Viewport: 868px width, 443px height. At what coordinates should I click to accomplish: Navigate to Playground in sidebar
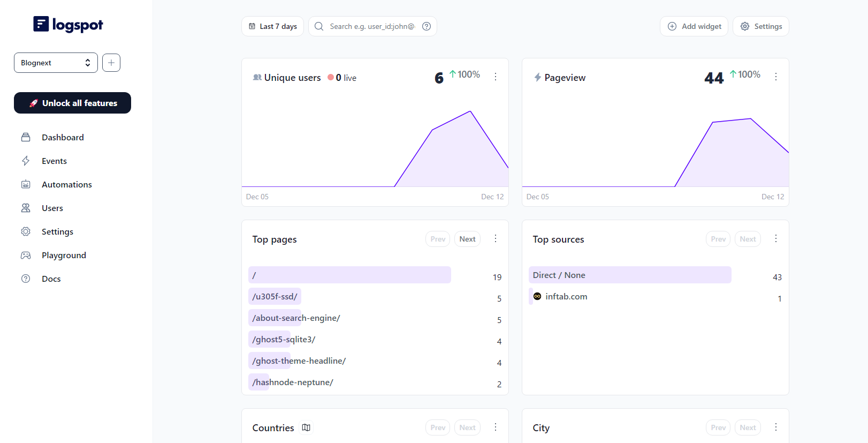[64, 255]
